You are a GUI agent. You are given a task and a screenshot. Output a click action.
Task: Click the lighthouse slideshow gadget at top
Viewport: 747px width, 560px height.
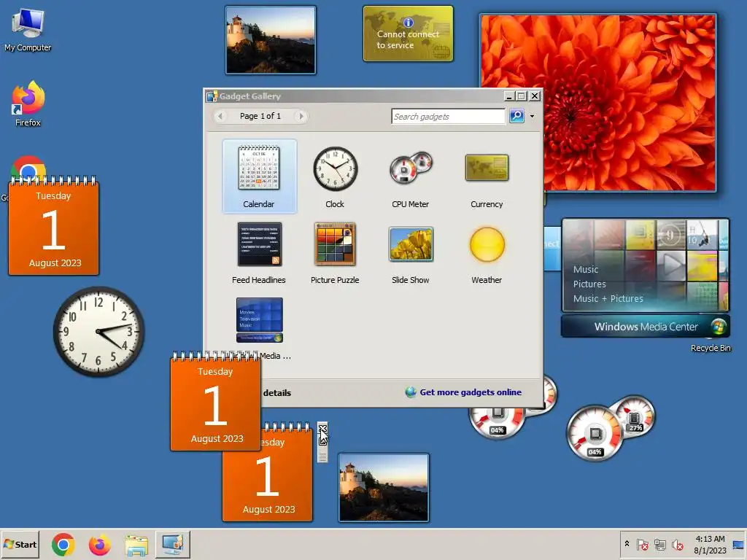click(271, 40)
